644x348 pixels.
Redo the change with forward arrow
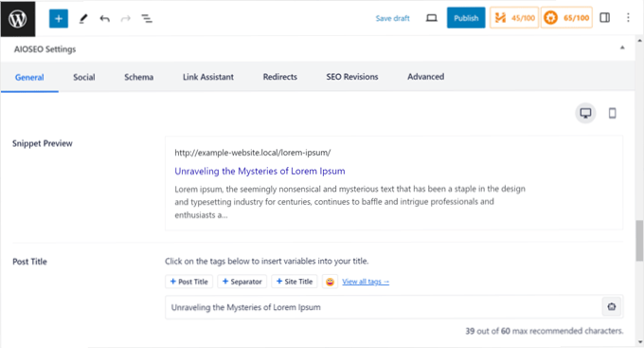click(126, 19)
